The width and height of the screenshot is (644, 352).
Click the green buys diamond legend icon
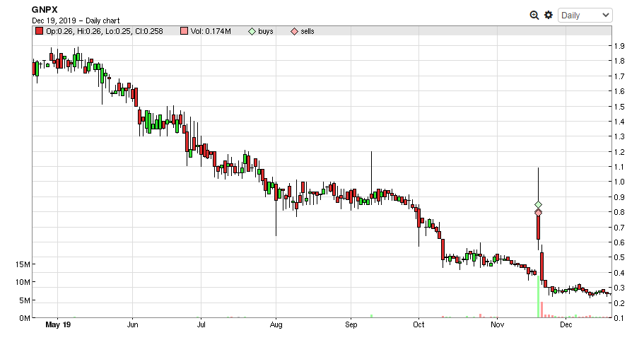click(x=252, y=31)
